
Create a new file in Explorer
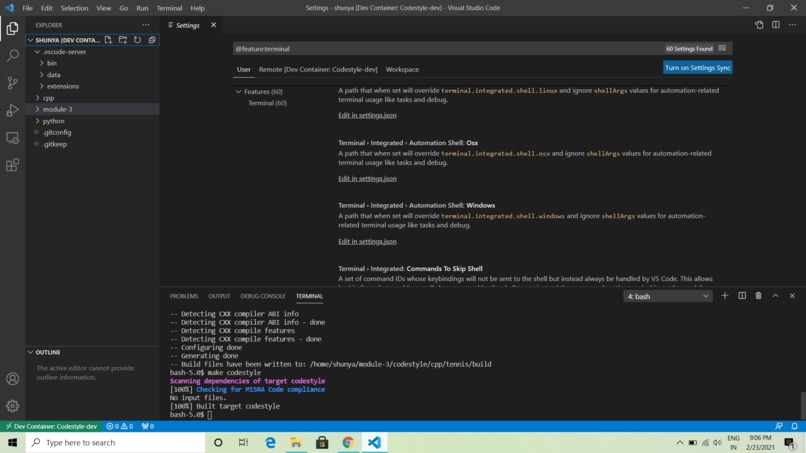[x=108, y=40]
